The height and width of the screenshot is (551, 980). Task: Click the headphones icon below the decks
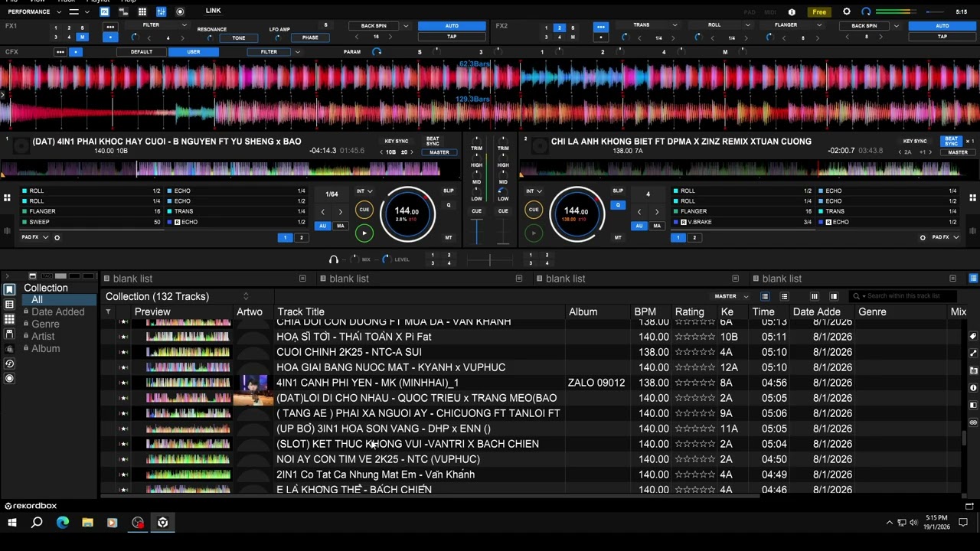click(x=333, y=259)
